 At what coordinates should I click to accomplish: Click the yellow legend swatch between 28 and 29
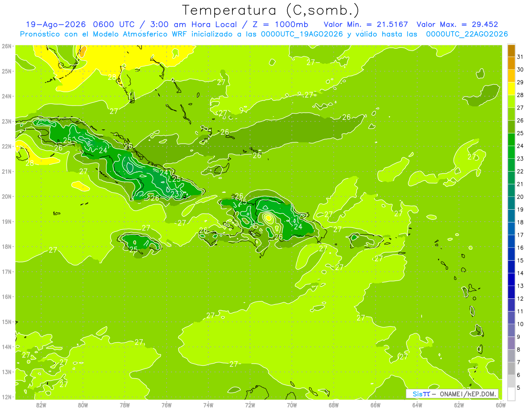[x=511, y=89]
